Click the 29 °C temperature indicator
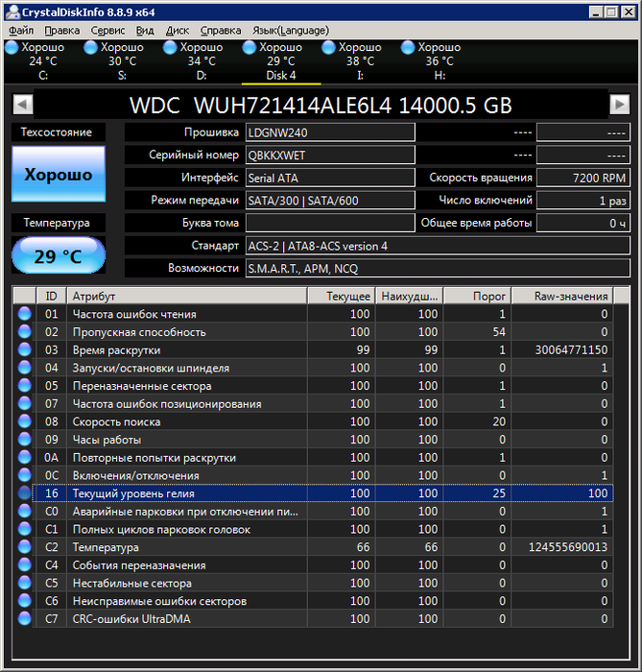The width and height of the screenshot is (642, 672). 59,256
